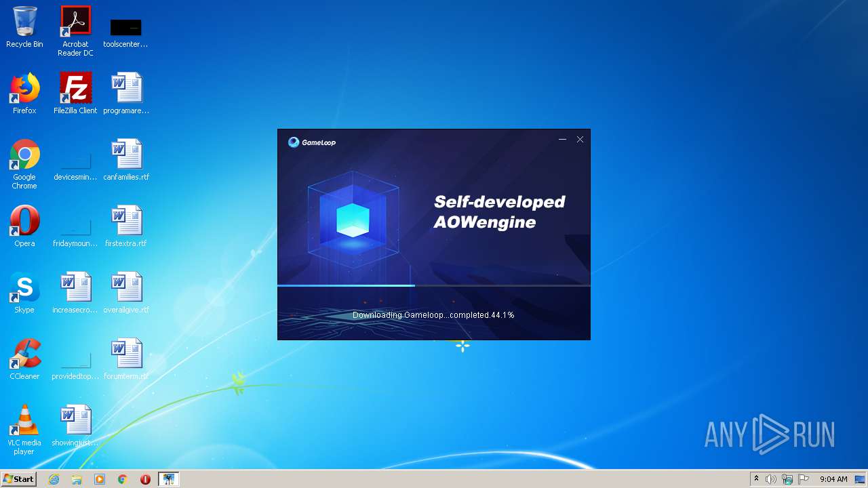Select the fridaymoun desktop file
This screenshot has width=868, height=488.
click(75, 232)
